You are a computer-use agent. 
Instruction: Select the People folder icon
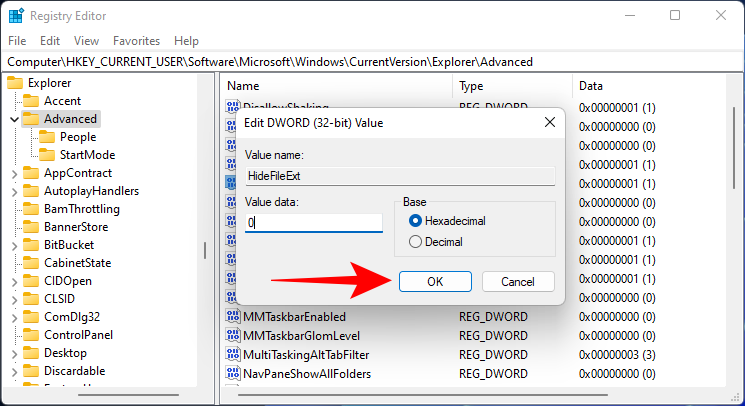click(x=47, y=137)
